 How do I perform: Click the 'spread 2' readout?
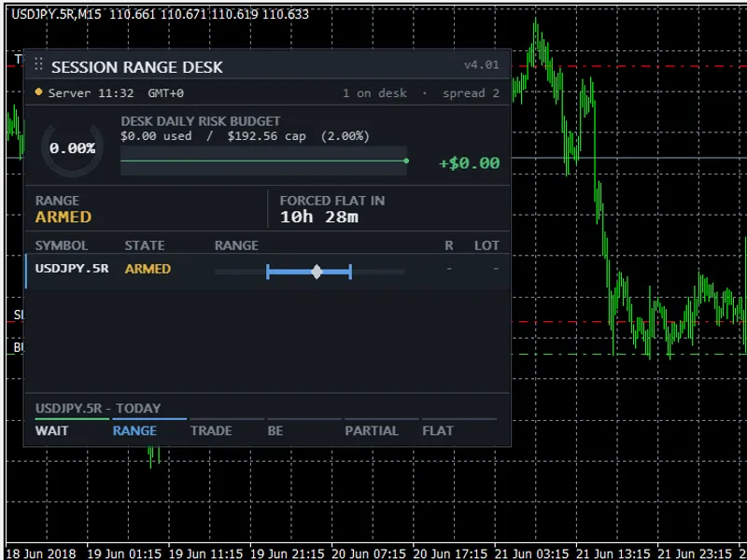tap(472, 92)
